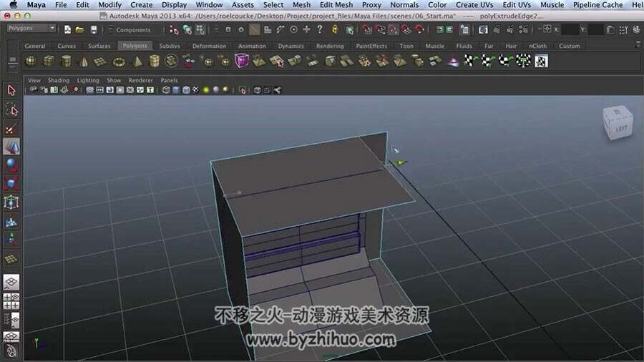Click purple cube shelf icon
This screenshot has width=644, height=362.
click(x=242, y=61)
